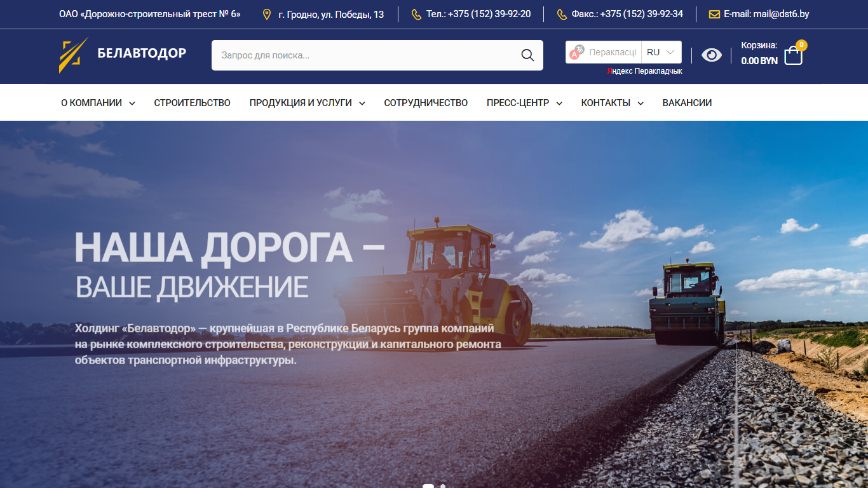Go to the ВАКАНСИИ page
Screen dimensions: 868x488
(x=687, y=103)
